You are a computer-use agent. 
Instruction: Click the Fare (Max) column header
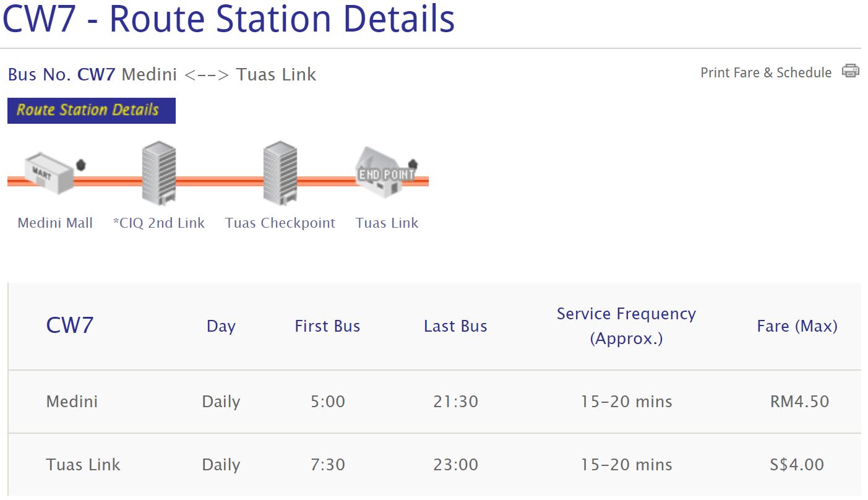click(x=797, y=326)
